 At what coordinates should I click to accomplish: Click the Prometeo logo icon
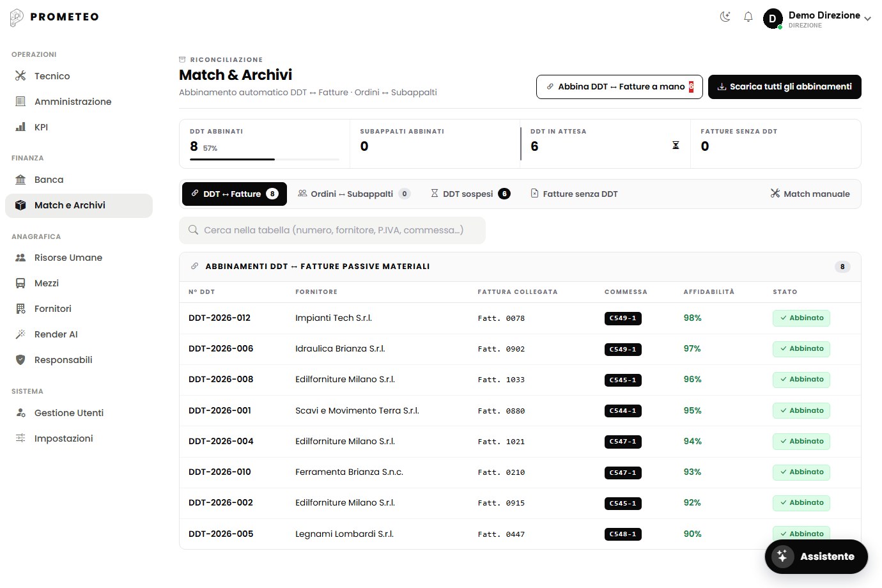[x=17, y=17]
